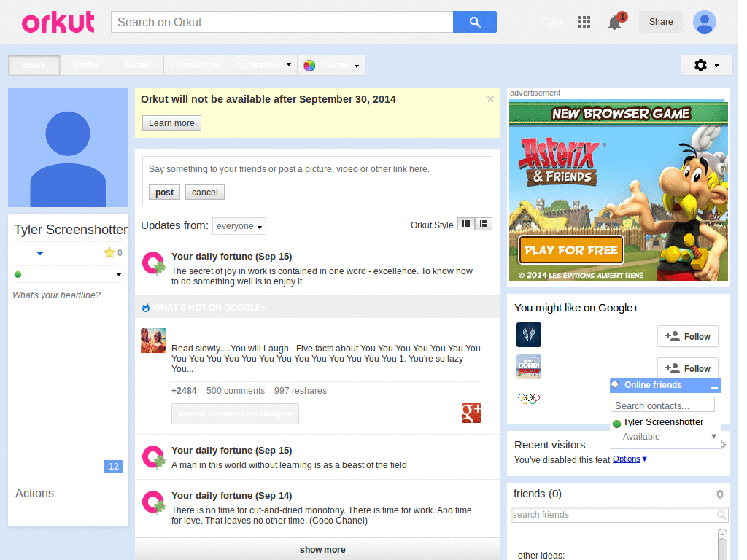Image resolution: width=747 pixels, height=560 pixels.
Task: Expand the Applications dropdown menu
Action: coord(263,65)
